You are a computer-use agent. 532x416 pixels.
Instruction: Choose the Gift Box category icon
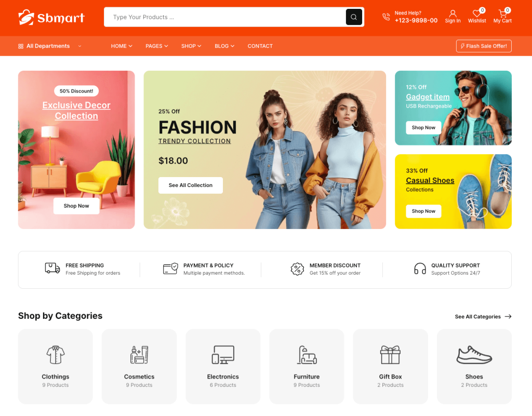(390, 355)
